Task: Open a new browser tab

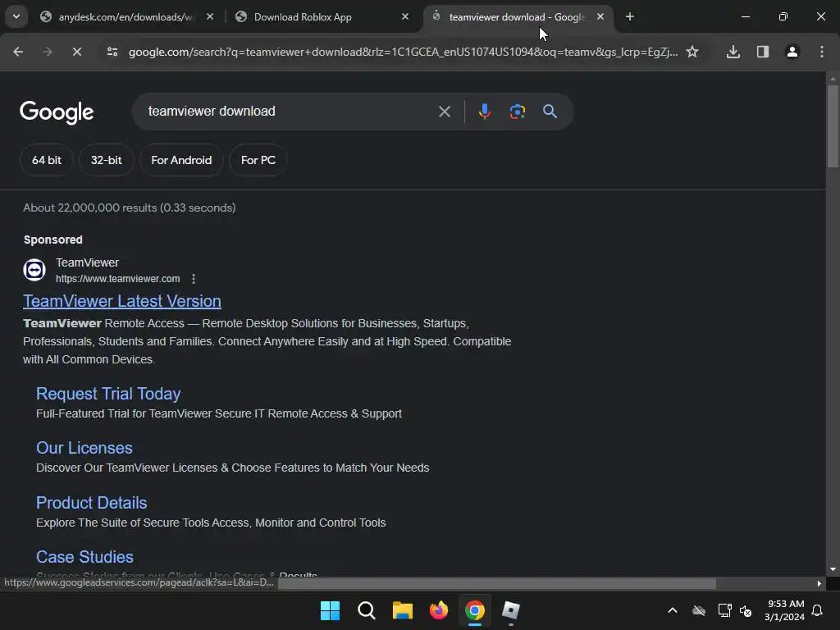Action: coord(630,16)
